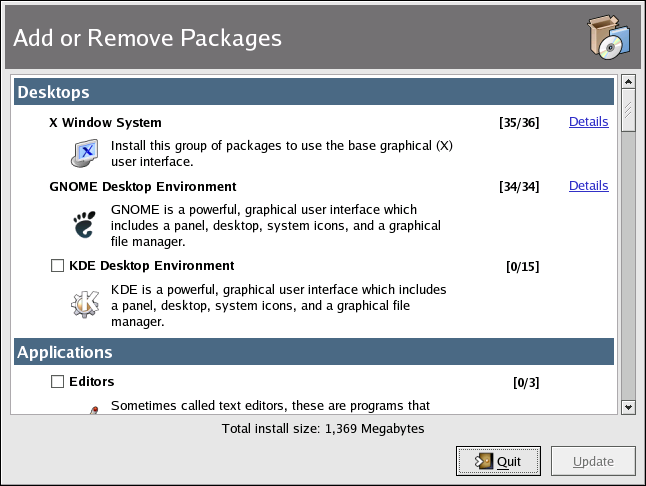The height and width of the screenshot is (486, 646).
Task: Click the scrollbar down arrow
Action: point(628,407)
